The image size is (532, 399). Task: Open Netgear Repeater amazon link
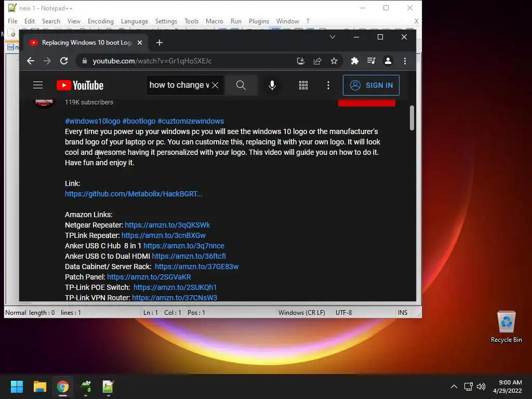tap(167, 225)
